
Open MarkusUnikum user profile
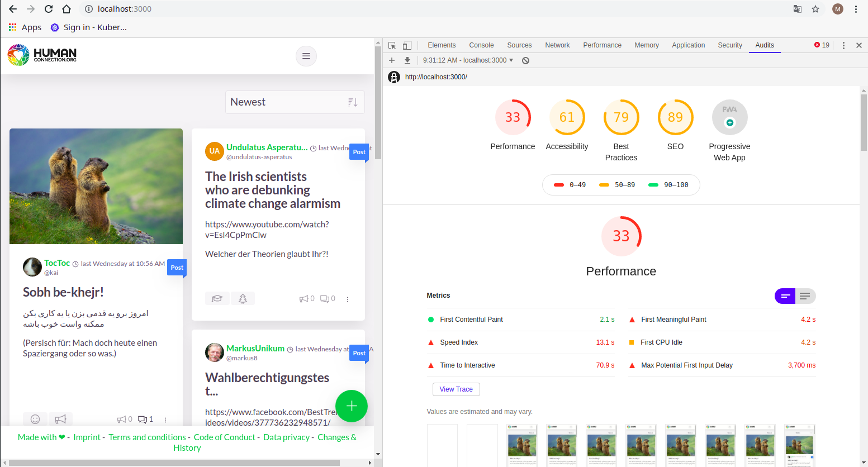coord(255,349)
